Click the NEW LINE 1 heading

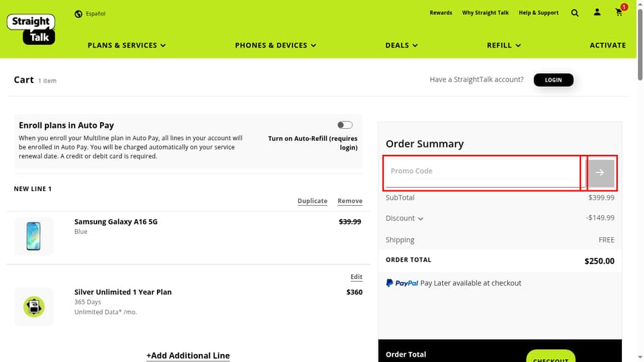pyautogui.click(x=33, y=189)
